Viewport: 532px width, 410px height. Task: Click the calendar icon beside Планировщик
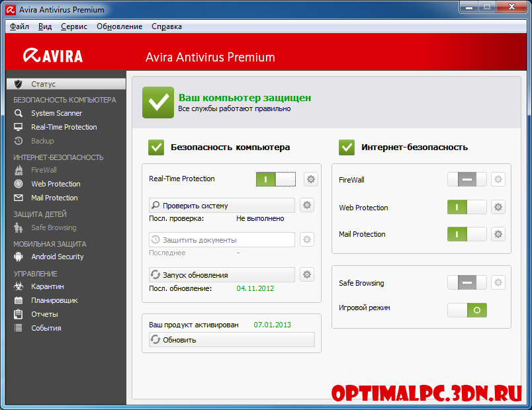[x=19, y=300]
